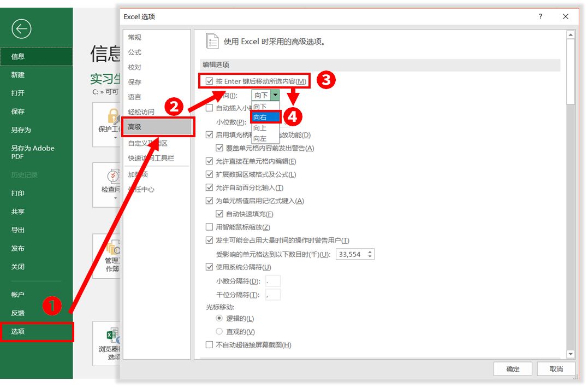Image resolution: width=588 pixels, height=387 pixels.
Task: Click the help question mark in Excel Options
Action: [541, 16]
